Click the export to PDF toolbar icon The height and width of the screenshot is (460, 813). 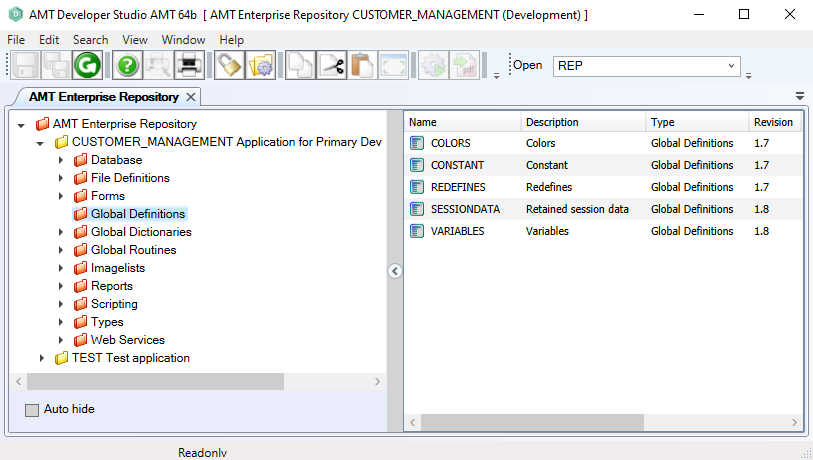click(x=465, y=66)
